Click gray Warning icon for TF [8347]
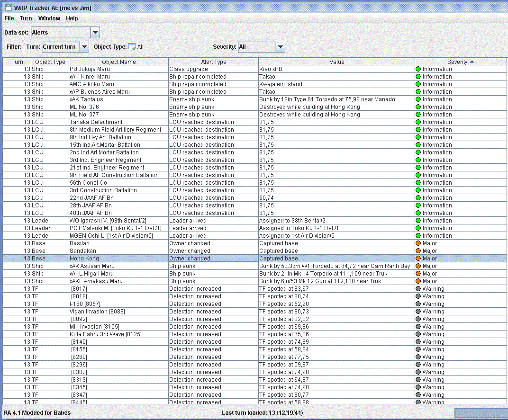The image size is (508, 420). (418, 395)
